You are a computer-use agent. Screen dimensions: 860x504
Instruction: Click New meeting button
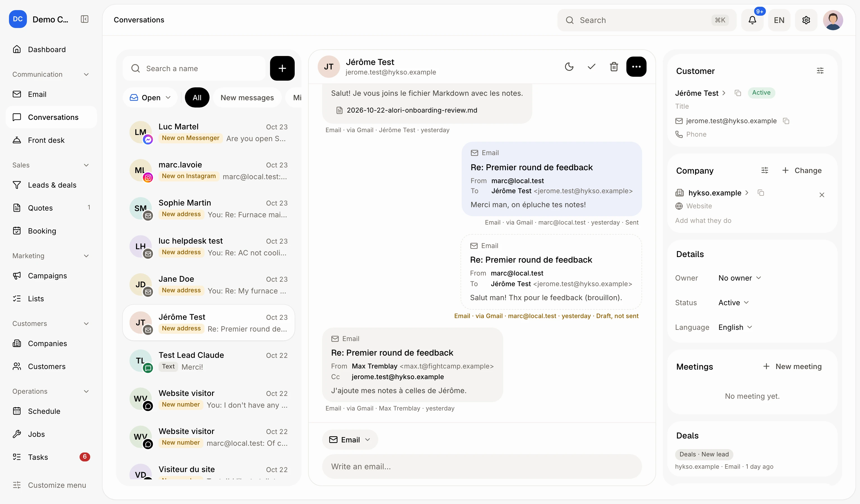tap(792, 366)
